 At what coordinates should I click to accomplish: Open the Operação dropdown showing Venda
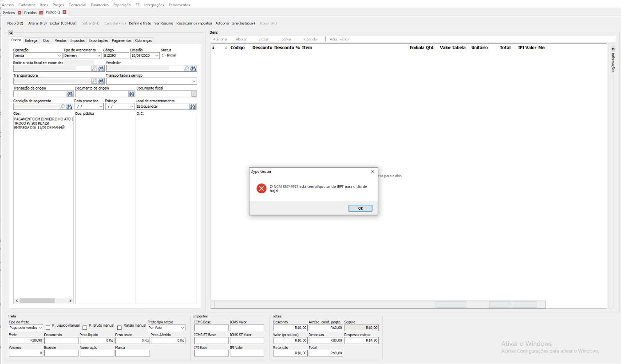59,56
